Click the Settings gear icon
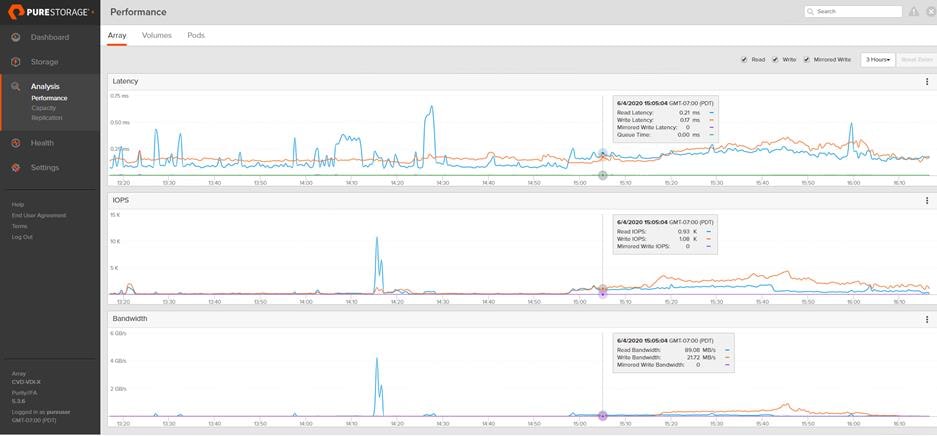 click(x=16, y=168)
